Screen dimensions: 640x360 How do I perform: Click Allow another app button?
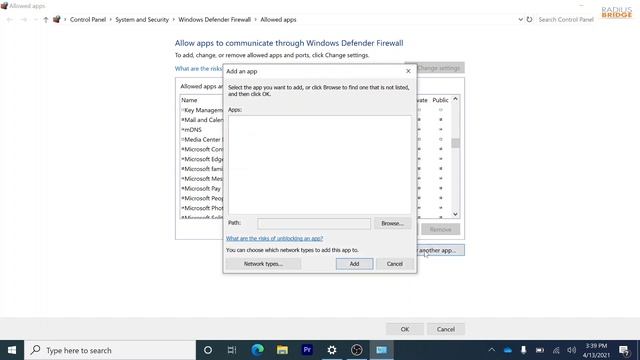pos(440,250)
